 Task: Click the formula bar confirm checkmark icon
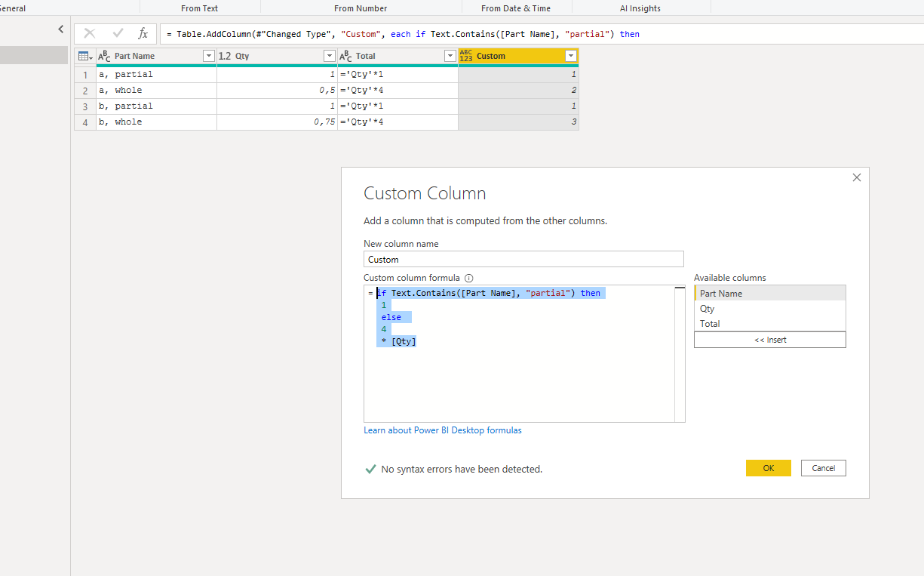[x=118, y=33]
